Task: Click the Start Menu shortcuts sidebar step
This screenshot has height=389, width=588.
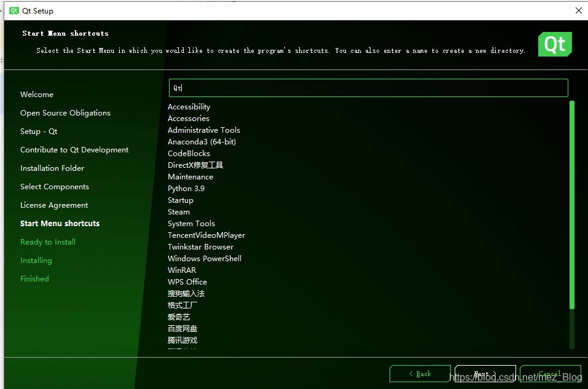Action: point(60,224)
